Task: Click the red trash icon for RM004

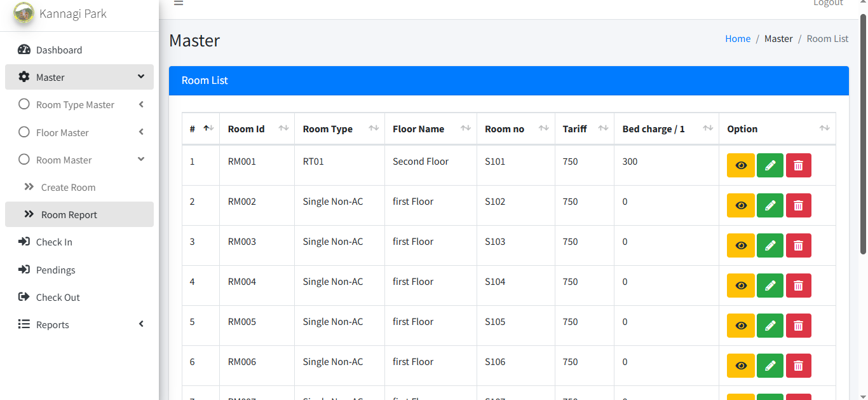Action: click(798, 286)
